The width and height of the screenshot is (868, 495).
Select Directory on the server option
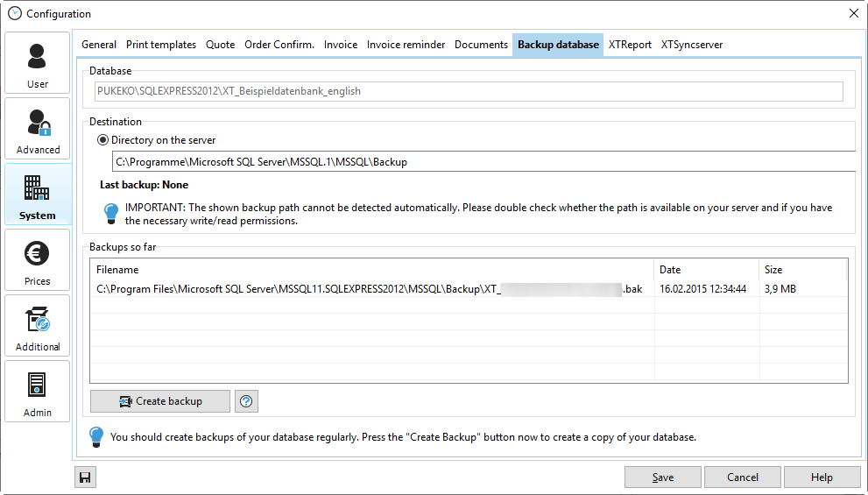click(x=103, y=140)
